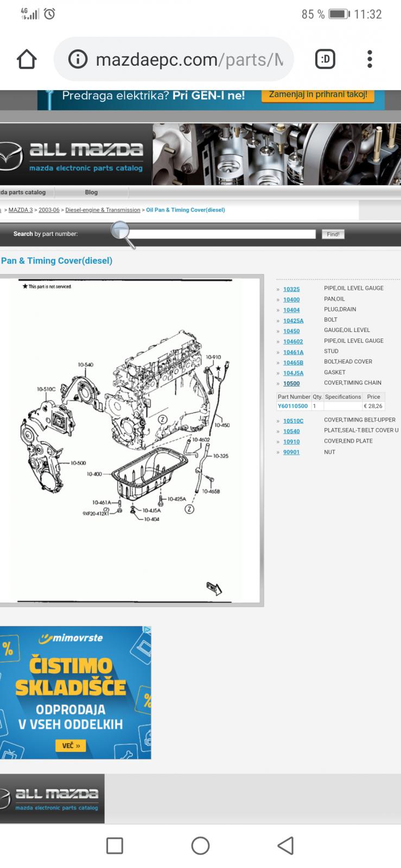
Task: Click the VEČ » button in ad
Action: click(71, 745)
